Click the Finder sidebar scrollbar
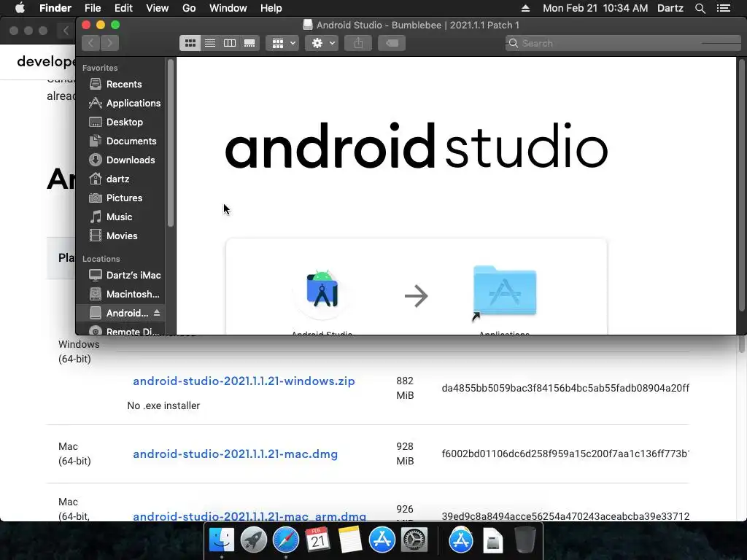 [x=171, y=143]
